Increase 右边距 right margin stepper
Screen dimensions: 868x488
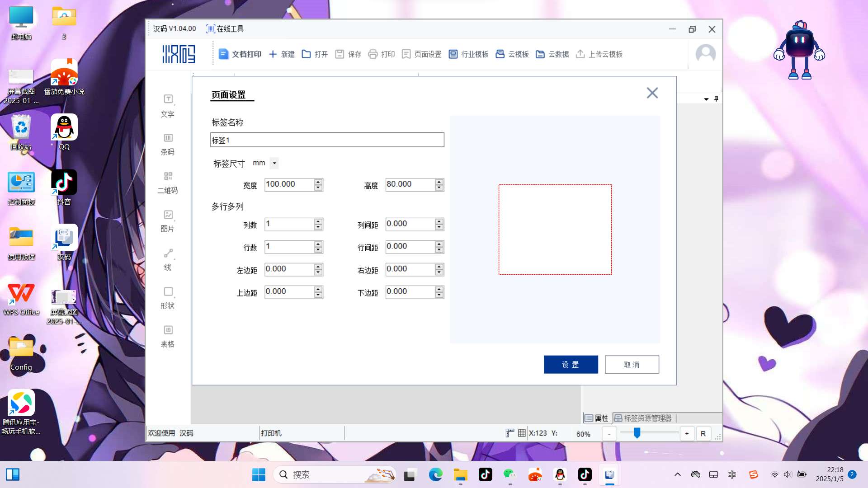439,267
